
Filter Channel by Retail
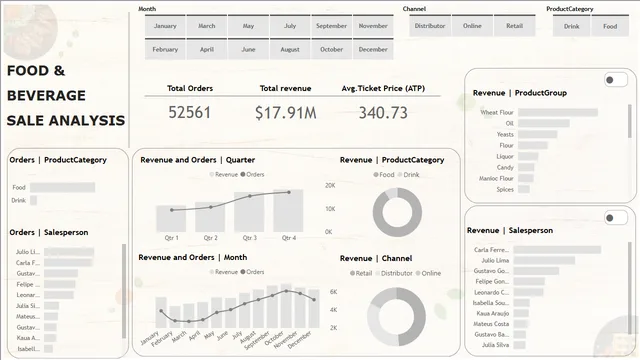pos(514,26)
